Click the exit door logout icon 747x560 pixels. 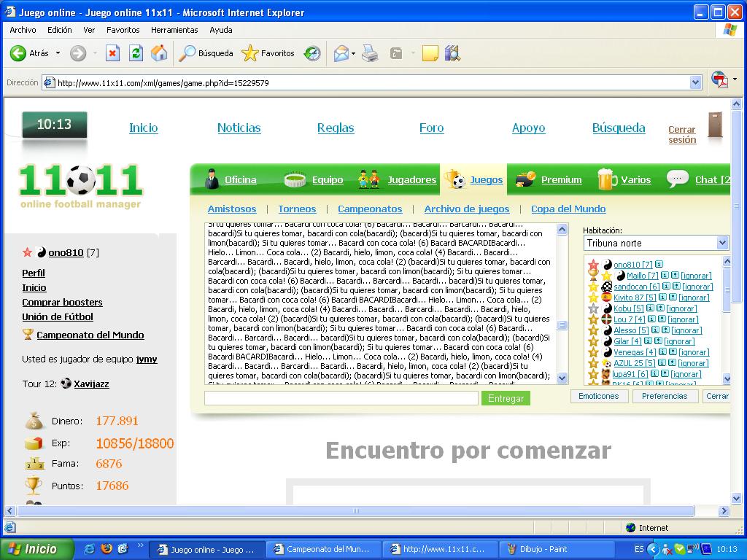(x=714, y=126)
